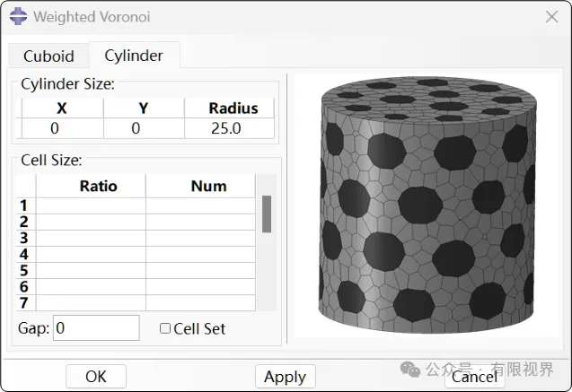Viewport: 572px width, 392px height.
Task: Enable the Cell Set checkbox
Action: (165, 328)
